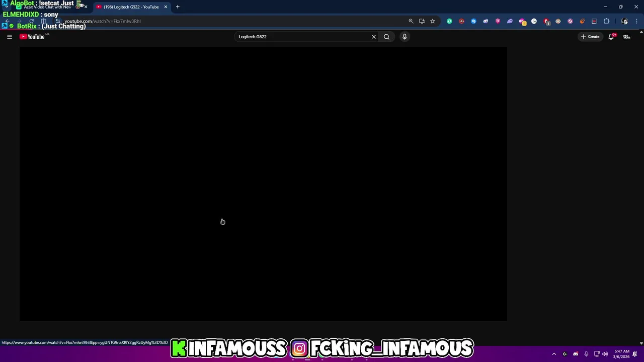Bookmark this page with star

tap(433, 21)
